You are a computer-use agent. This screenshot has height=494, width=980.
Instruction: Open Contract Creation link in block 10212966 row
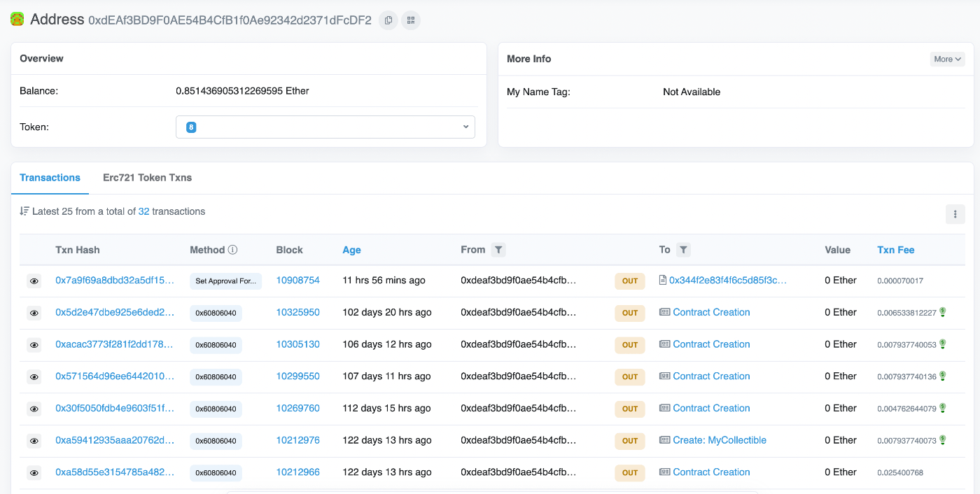point(711,472)
